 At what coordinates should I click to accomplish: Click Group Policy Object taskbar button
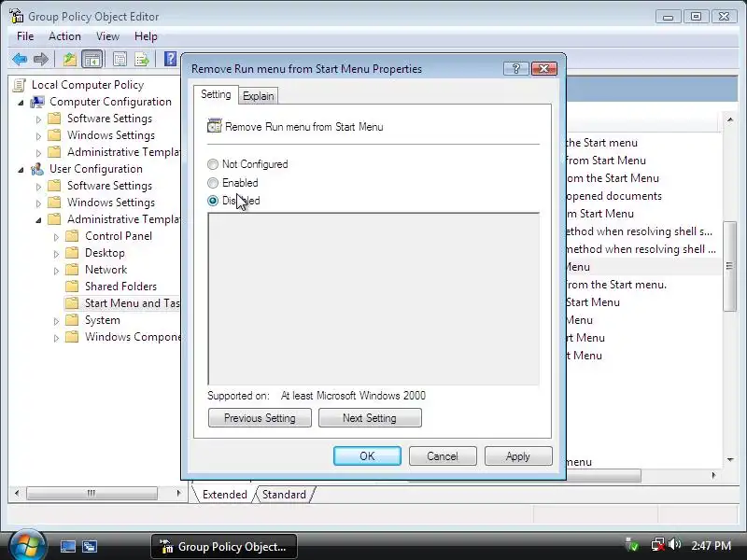tap(224, 546)
